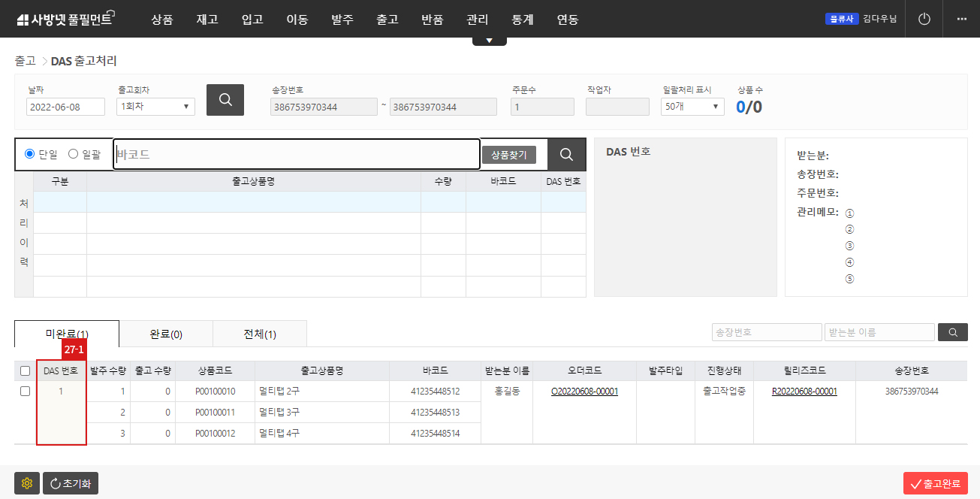Open settings via the gear icon

(26, 483)
